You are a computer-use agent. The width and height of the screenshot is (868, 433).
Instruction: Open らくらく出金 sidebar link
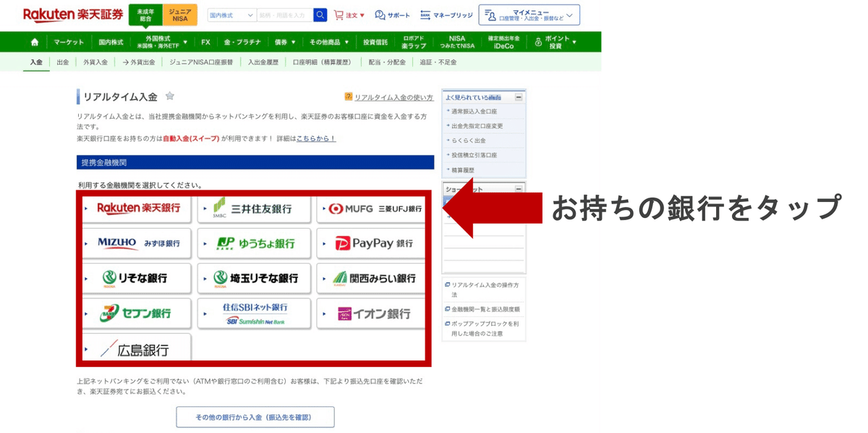(467, 140)
